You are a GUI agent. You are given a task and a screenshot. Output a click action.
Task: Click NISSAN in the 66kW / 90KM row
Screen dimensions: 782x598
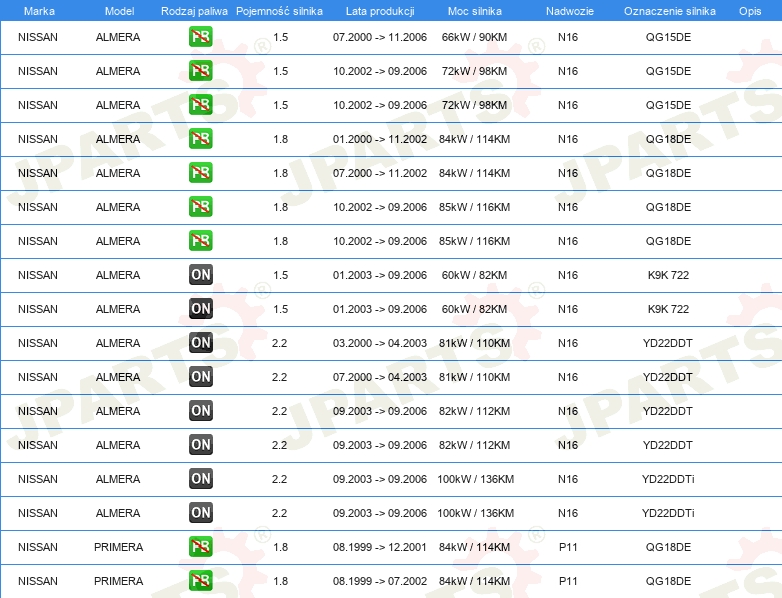click(38, 37)
